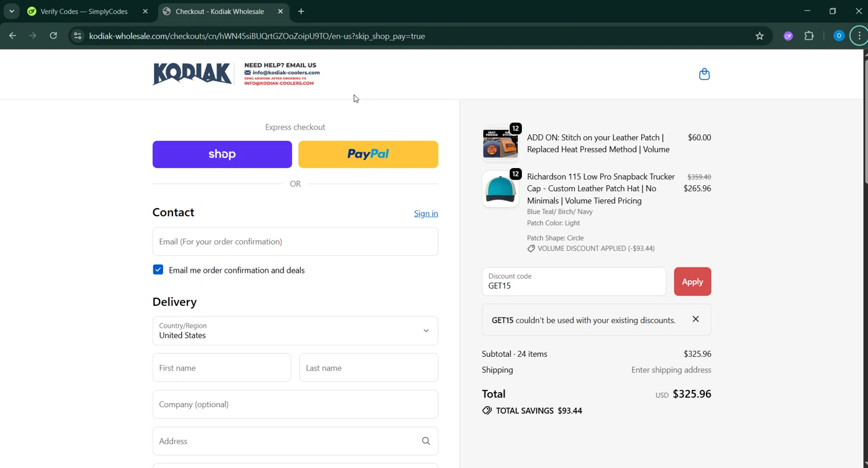This screenshot has height=468, width=868.
Task: Toggle Email me order confirmation and deals
Action: pos(158,270)
